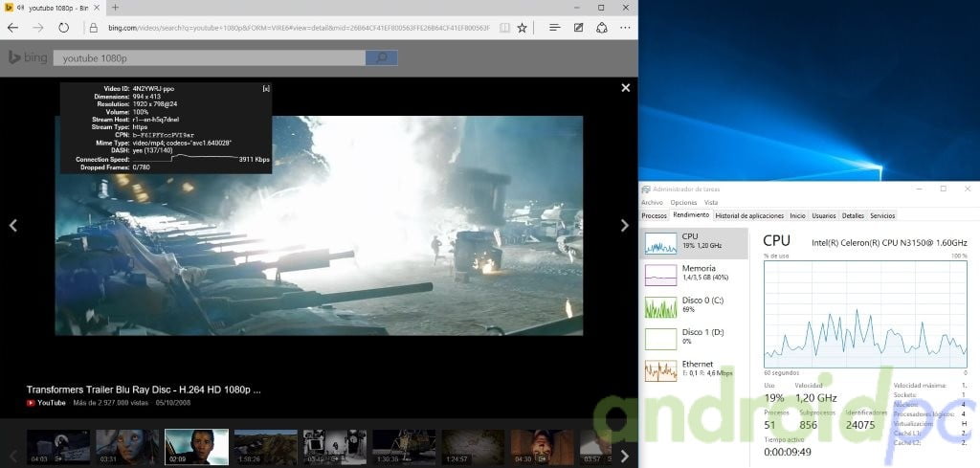Make a web note
The height and width of the screenshot is (468, 980).
coord(579,28)
